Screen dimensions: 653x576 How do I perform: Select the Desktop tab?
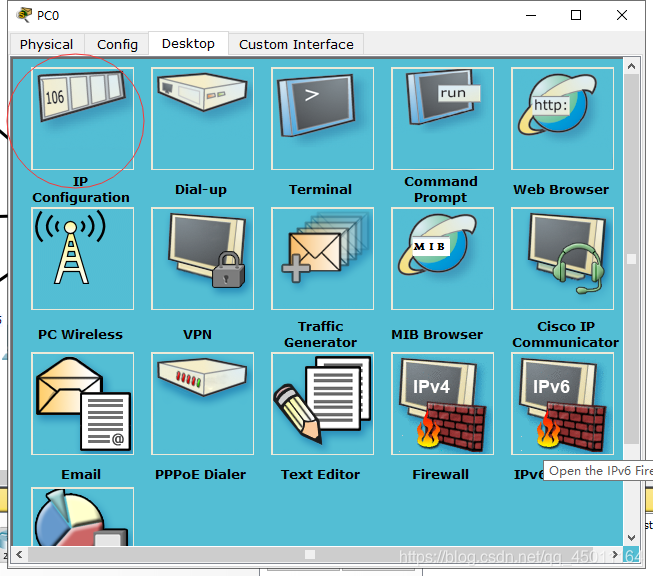pos(188,43)
